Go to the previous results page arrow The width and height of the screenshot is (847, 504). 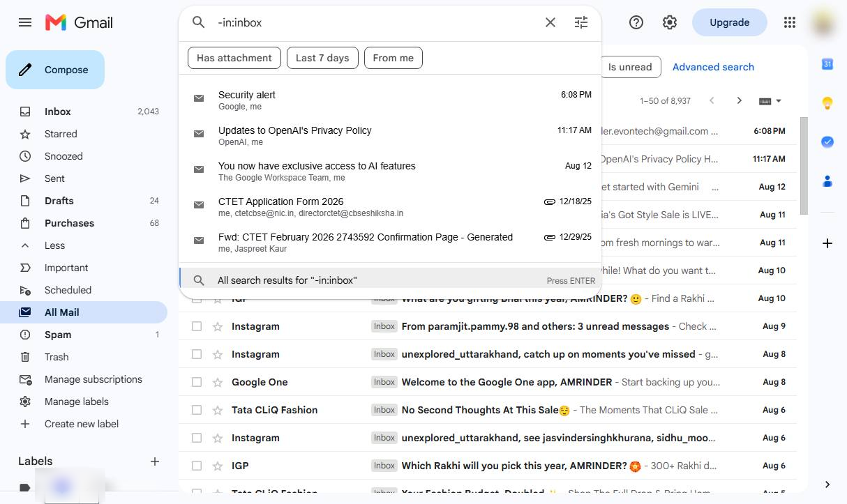712,100
